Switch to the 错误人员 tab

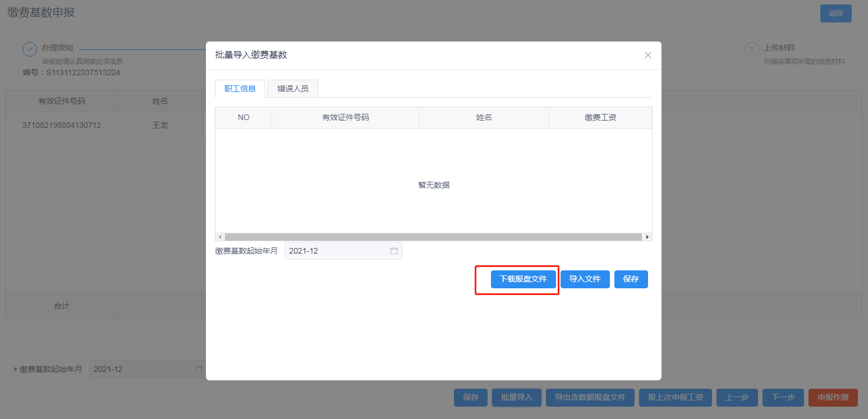(x=292, y=89)
